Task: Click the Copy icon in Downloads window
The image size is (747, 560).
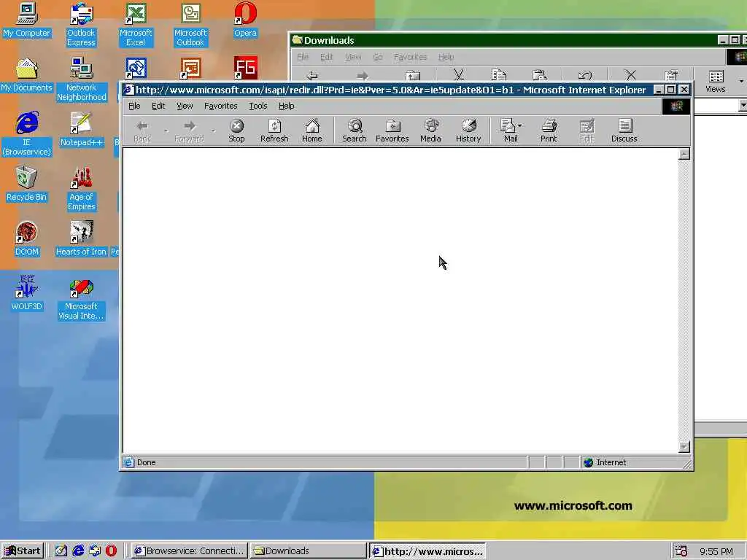Action: (x=499, y=75)
